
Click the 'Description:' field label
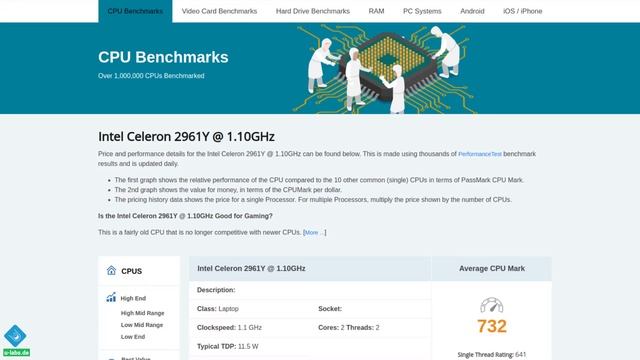coord(216,290)
